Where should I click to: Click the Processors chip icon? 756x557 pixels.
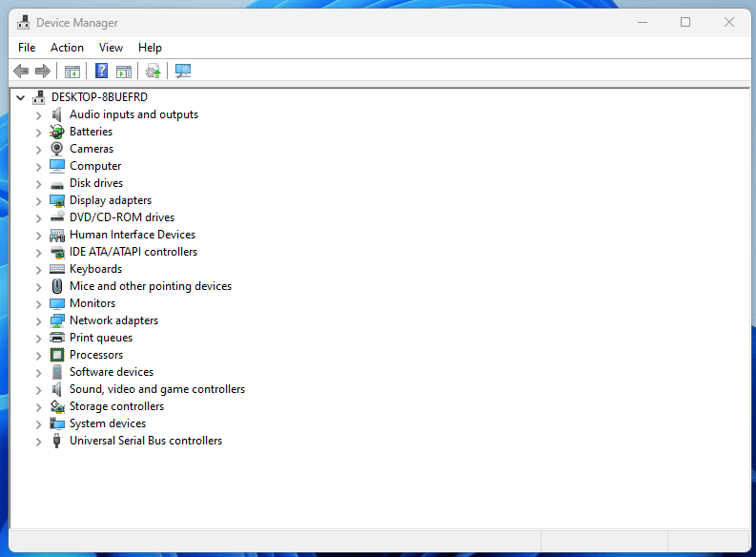57,355
